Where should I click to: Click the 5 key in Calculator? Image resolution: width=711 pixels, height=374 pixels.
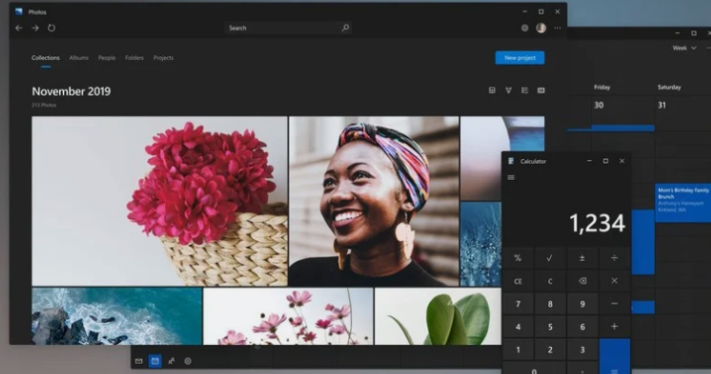pos(550,326)
